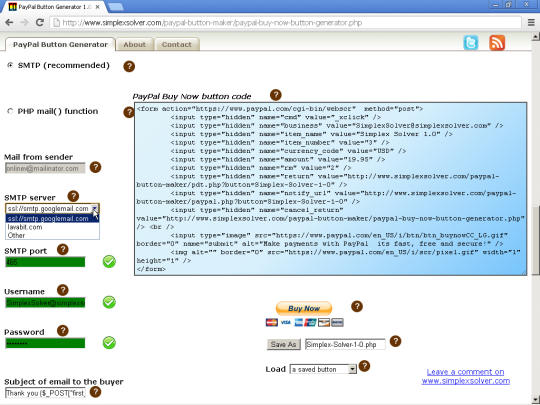540x405 pixels.
Task: Open the Twitter icon link
Action: coord(471,43)
